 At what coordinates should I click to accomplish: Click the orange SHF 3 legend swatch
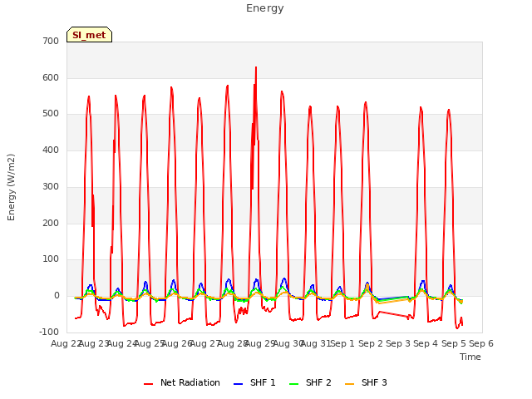(350, 384)
